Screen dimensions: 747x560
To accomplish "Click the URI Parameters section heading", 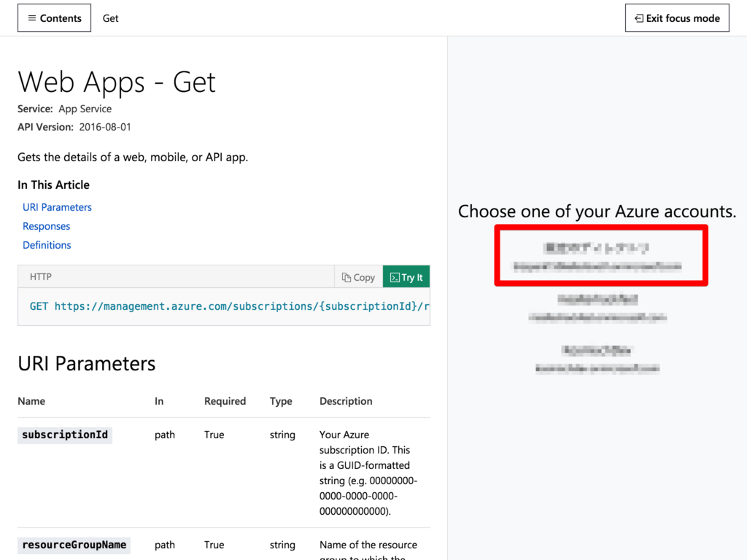I will (87, 364).
